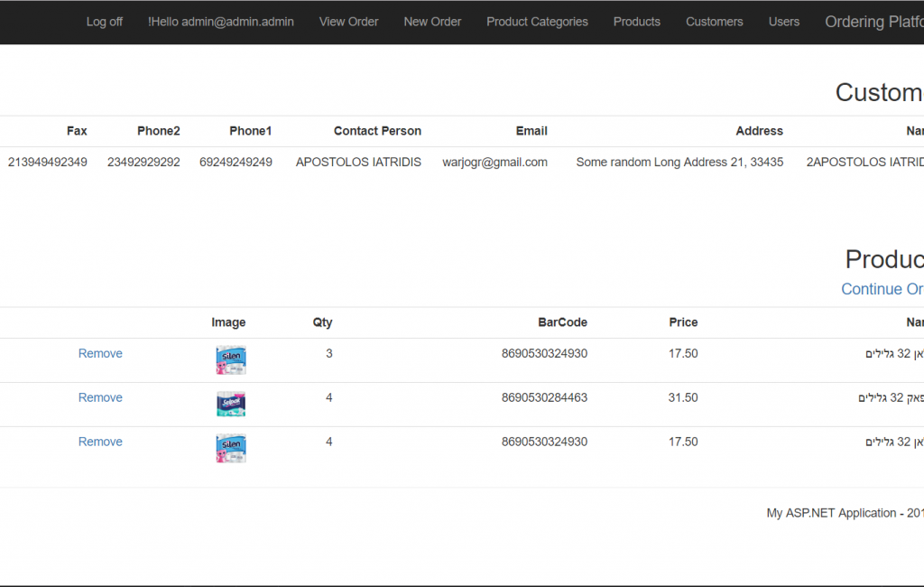Click the Selpak product thumbnail
This screenshot has width=924, height=587.
[230, 404]
